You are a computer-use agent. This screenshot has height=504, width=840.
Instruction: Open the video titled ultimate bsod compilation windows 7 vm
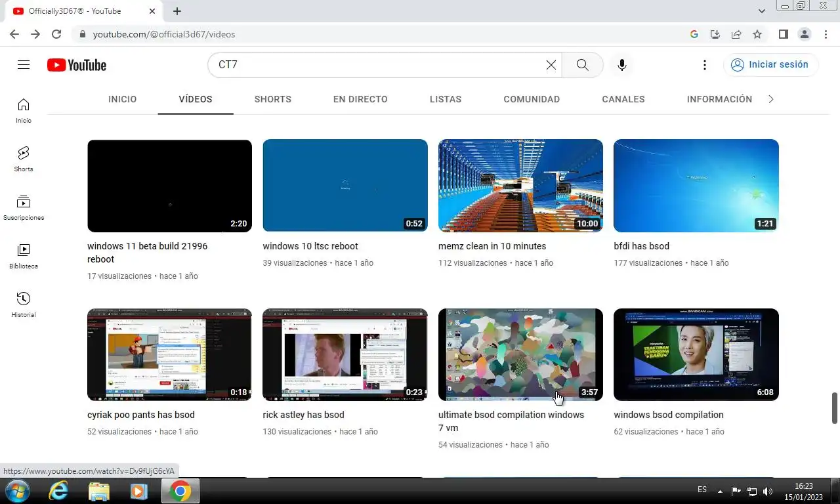(511, 421)
